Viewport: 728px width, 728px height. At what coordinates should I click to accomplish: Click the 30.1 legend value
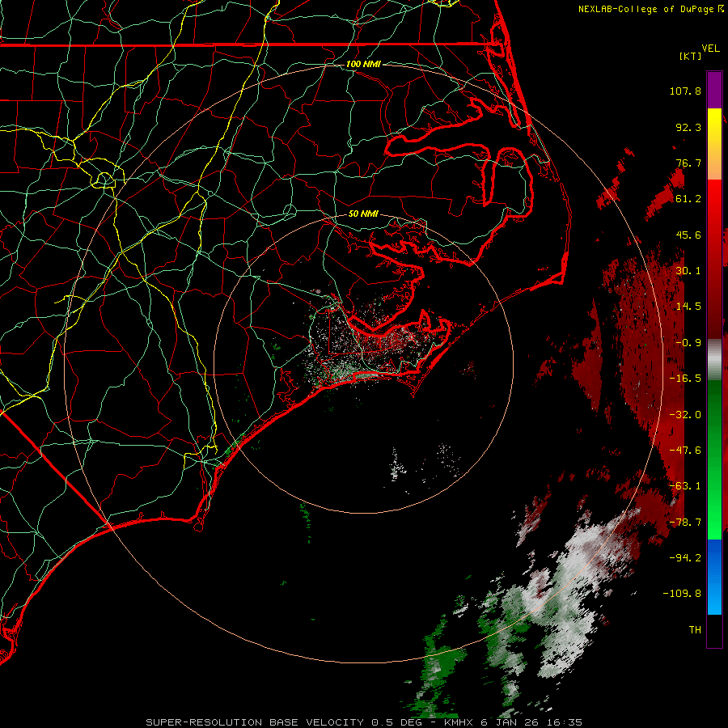click(688, 271)
